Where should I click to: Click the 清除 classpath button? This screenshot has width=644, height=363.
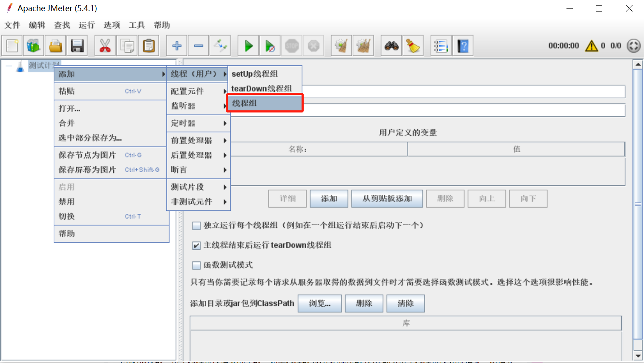coord(405,303)
